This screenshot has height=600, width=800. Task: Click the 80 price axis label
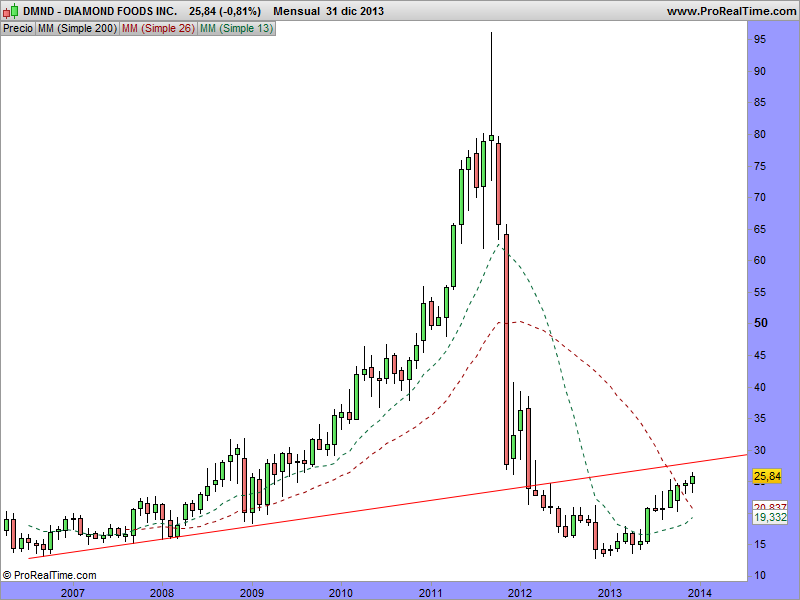click(760, 134)
